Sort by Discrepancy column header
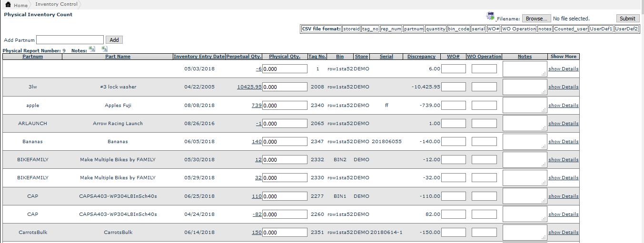Image resolution: width=644 pixels, height=243 pixels. coord(421,57)
